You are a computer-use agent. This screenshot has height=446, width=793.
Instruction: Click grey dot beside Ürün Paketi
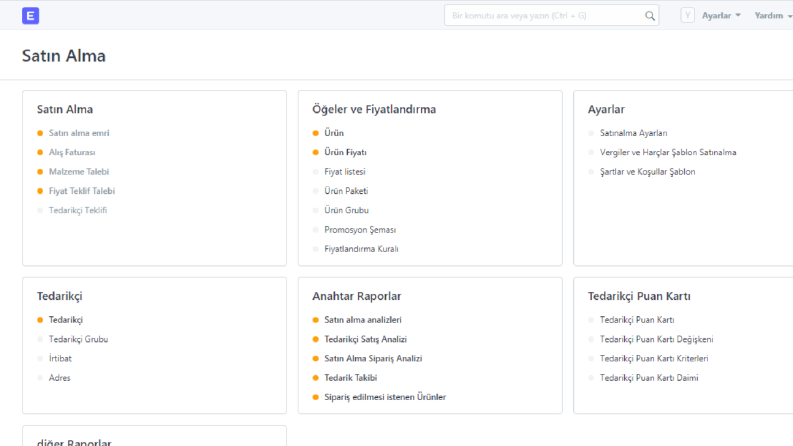316,191
